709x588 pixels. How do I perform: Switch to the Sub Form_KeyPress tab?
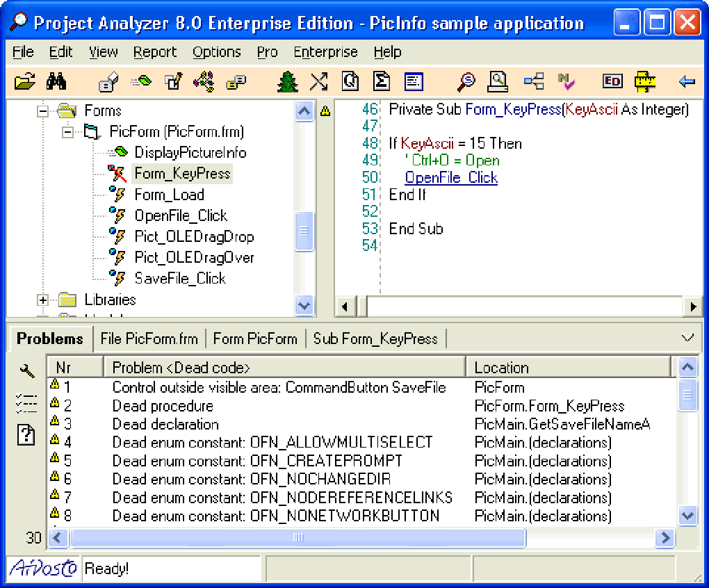375,339
